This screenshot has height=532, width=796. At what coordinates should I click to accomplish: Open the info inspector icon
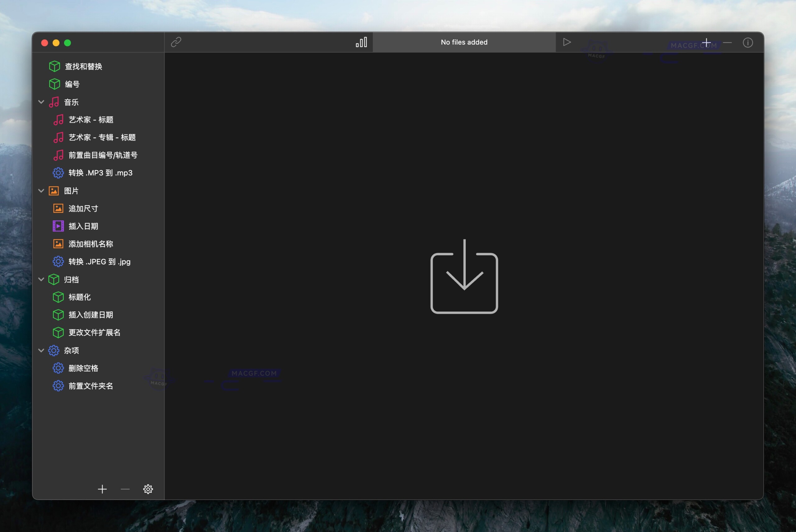[748, 42]
